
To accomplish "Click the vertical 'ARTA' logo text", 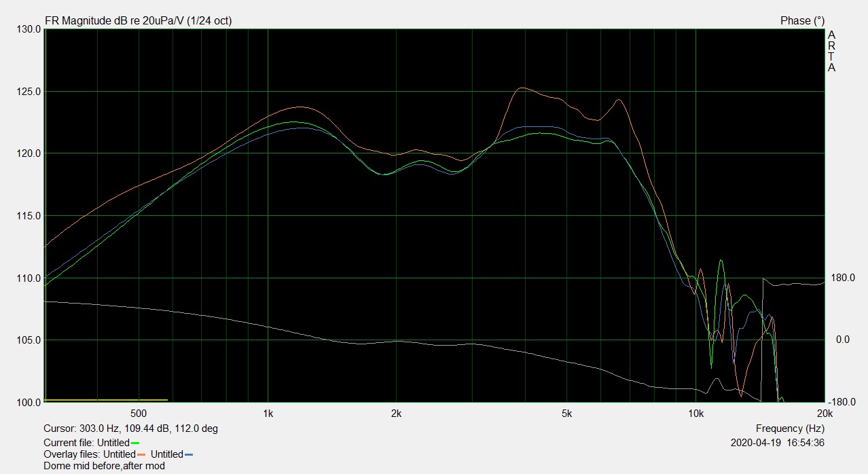I will click(x=832, y=52).
